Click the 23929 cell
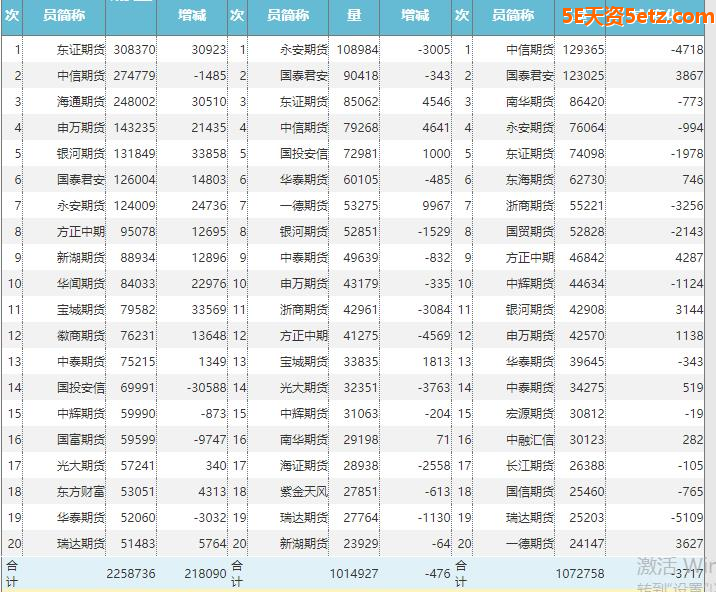716x592 pixels. 361,544
